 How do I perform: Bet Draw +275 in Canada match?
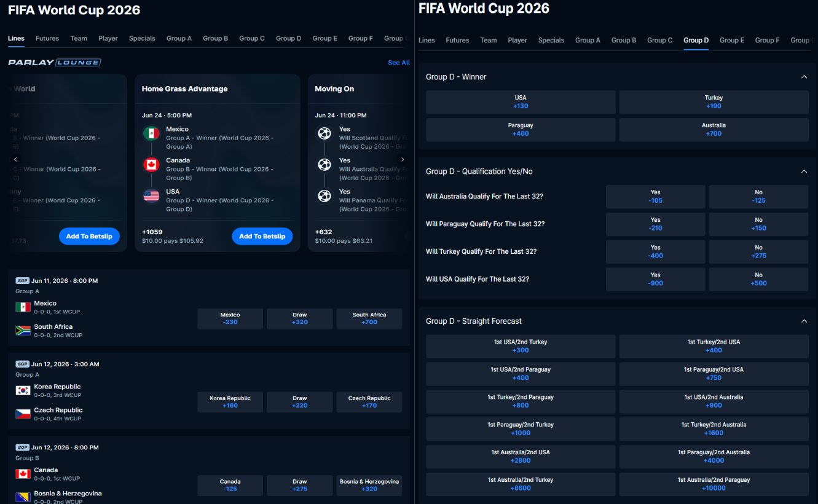tap(300, 486)
